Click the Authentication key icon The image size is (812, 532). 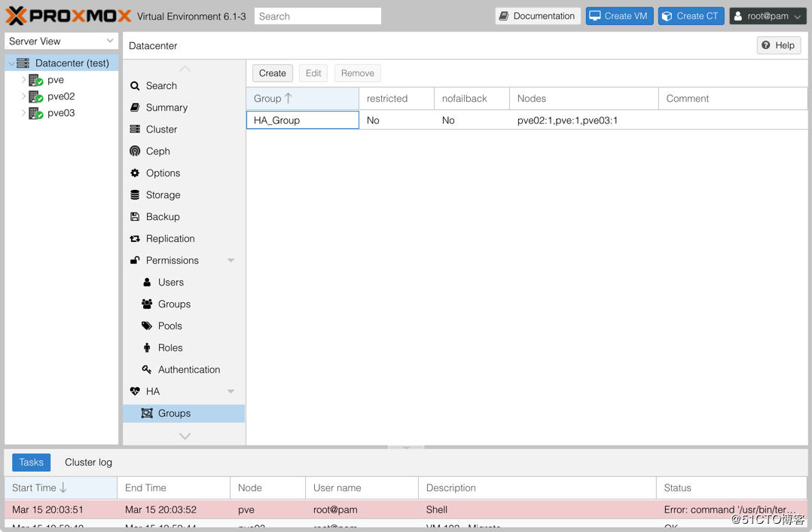[x=147, y=369]
